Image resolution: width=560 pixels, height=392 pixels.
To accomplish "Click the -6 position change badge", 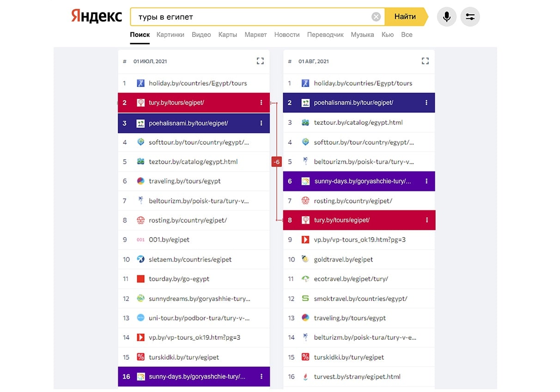I will [276, 162].
